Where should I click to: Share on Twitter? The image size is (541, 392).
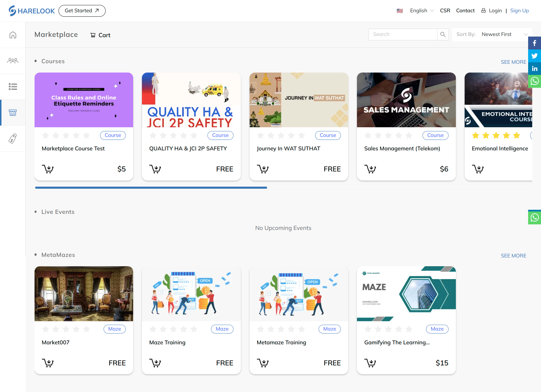point(535,56)
